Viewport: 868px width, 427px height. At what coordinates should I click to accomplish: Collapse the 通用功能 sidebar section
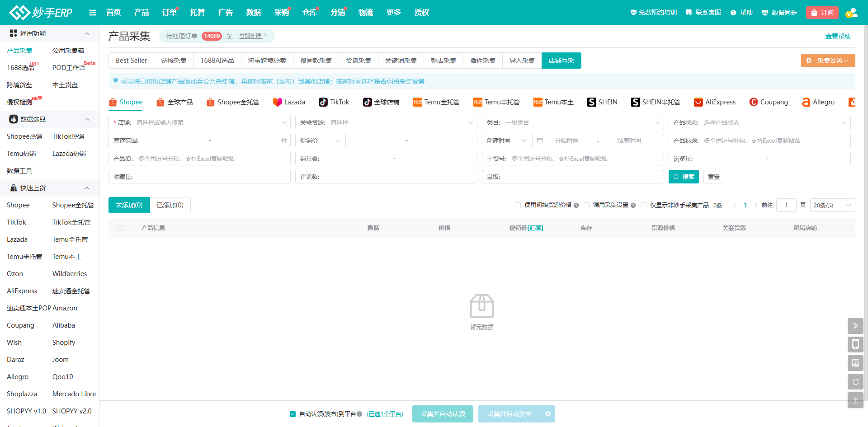(x=87, y=33)
